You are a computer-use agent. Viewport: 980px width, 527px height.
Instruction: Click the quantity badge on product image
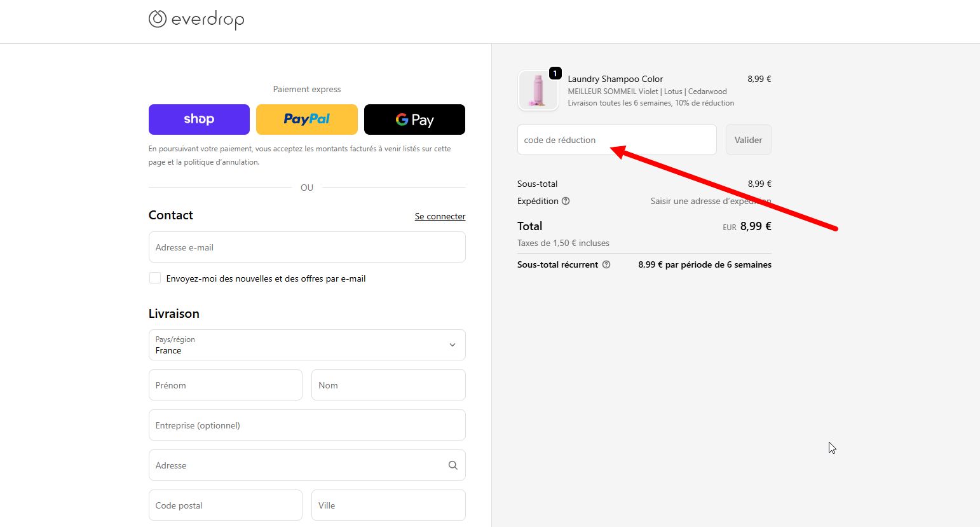[x=555, y=74]
